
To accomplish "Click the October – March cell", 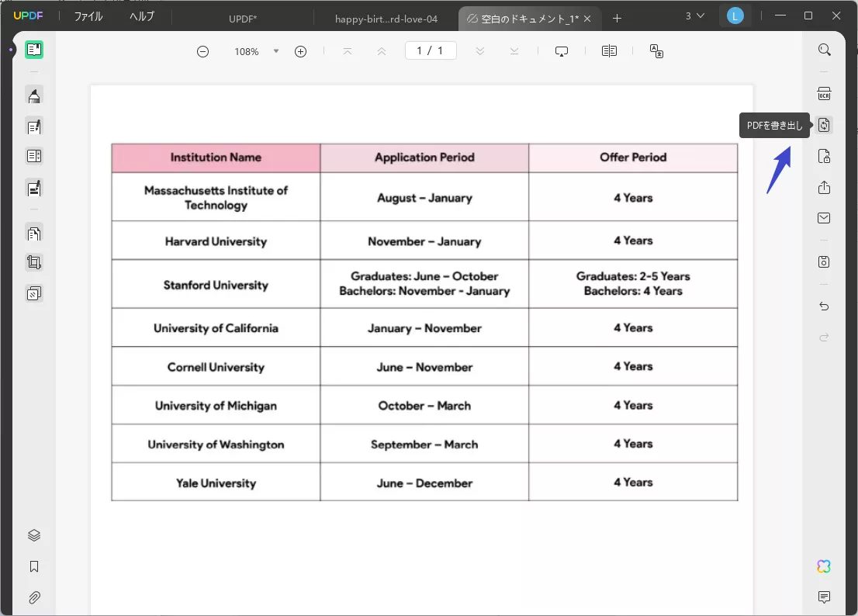I will tap(424, 406).
